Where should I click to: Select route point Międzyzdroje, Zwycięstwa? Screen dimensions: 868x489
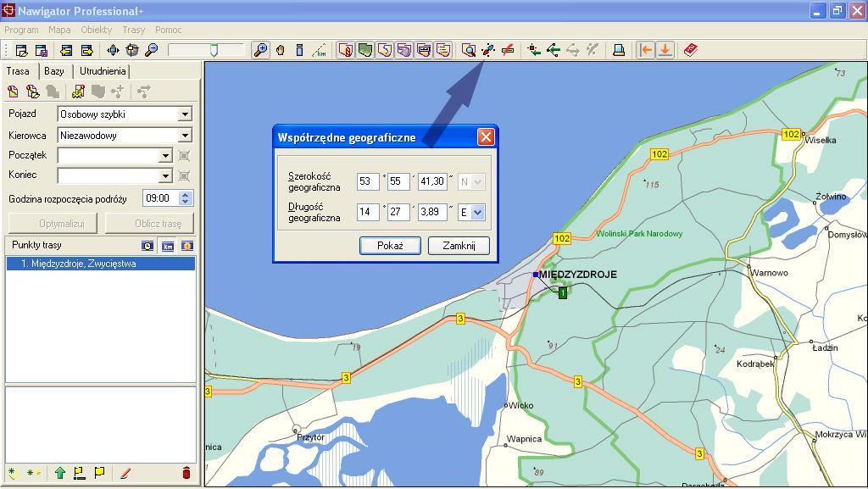tap(100, 264)
